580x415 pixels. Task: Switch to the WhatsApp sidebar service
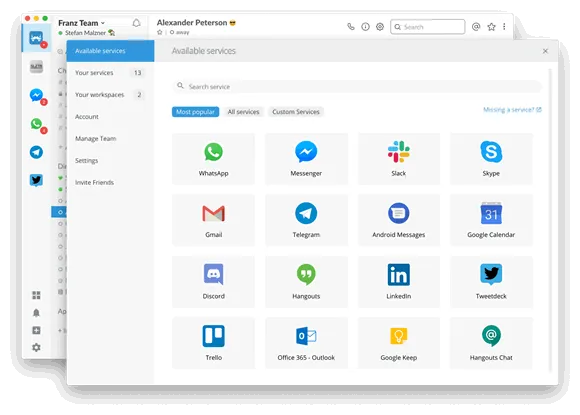pos(36,124)
